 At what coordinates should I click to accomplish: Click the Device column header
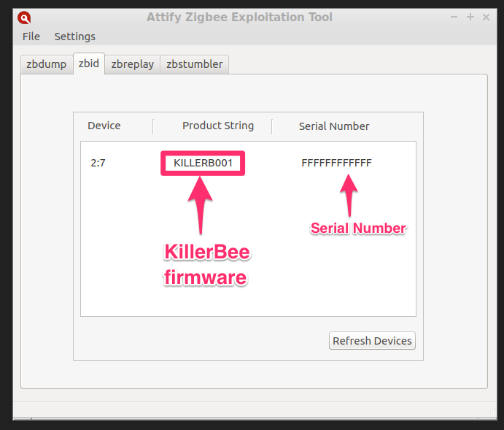coord(104,126)
